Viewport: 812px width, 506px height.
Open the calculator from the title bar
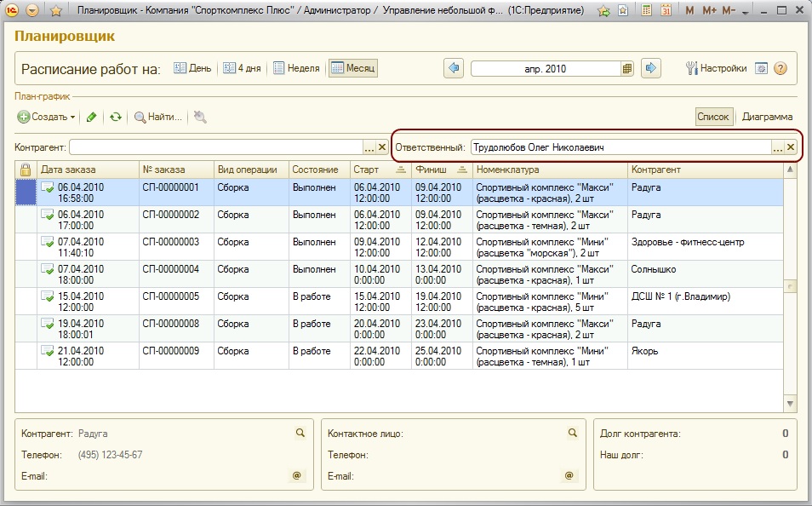[647, 11]
